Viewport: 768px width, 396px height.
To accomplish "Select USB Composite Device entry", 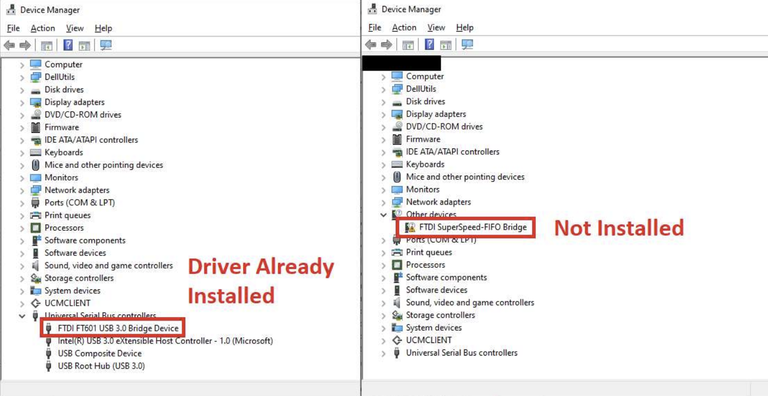I will point(99,353).
